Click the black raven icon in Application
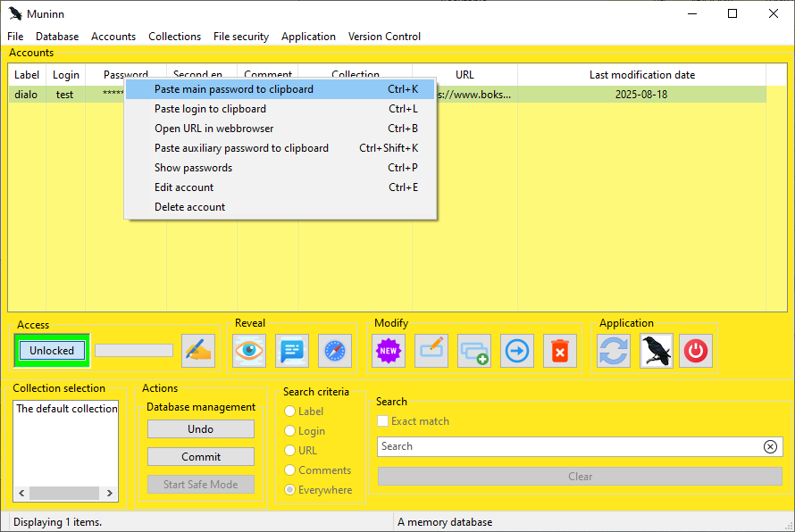 [x=657, y=351]
